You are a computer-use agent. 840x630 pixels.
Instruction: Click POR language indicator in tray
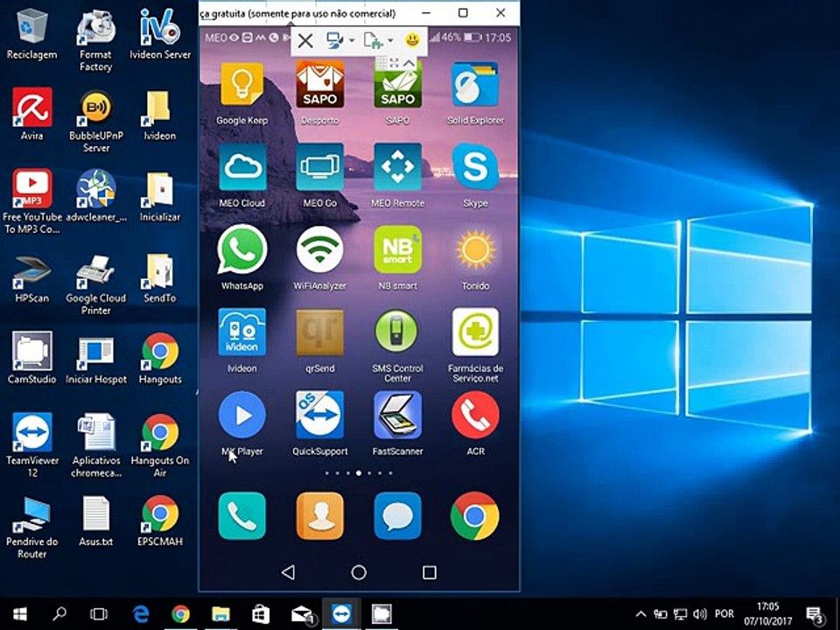724,614
